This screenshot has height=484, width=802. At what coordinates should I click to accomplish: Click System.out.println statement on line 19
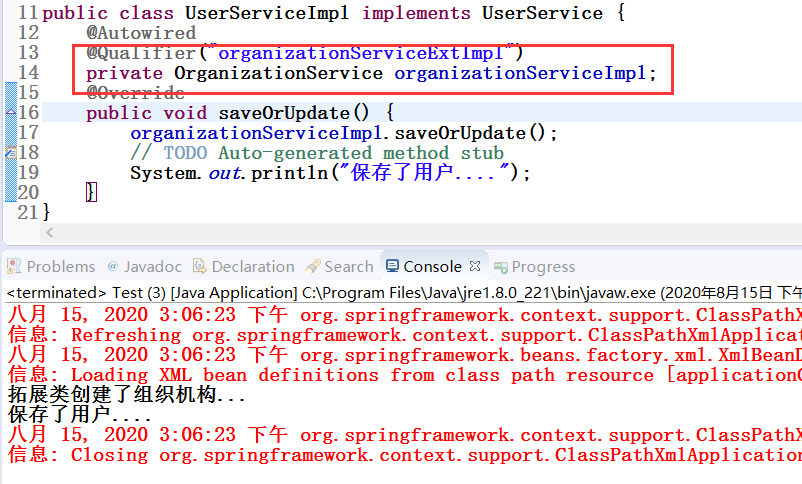[330, 173]
